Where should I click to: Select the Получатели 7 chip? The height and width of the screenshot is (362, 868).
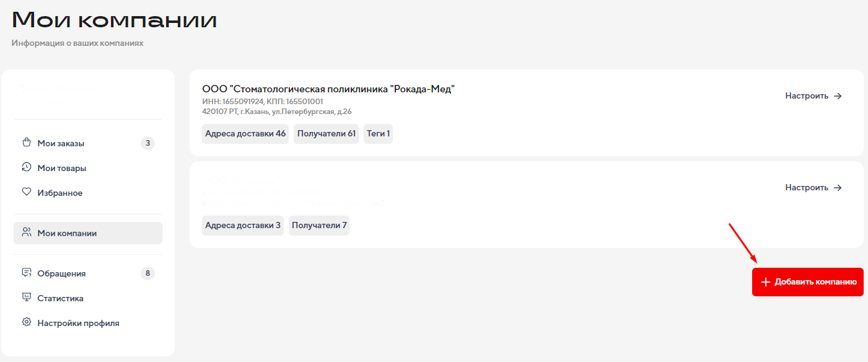pyautogui.click(x=319, y=226)
